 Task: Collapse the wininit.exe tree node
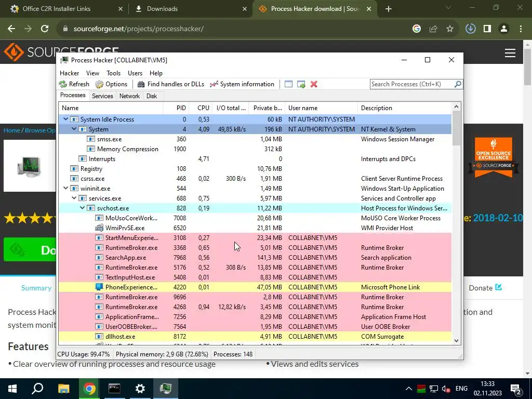tap(65, 188)
